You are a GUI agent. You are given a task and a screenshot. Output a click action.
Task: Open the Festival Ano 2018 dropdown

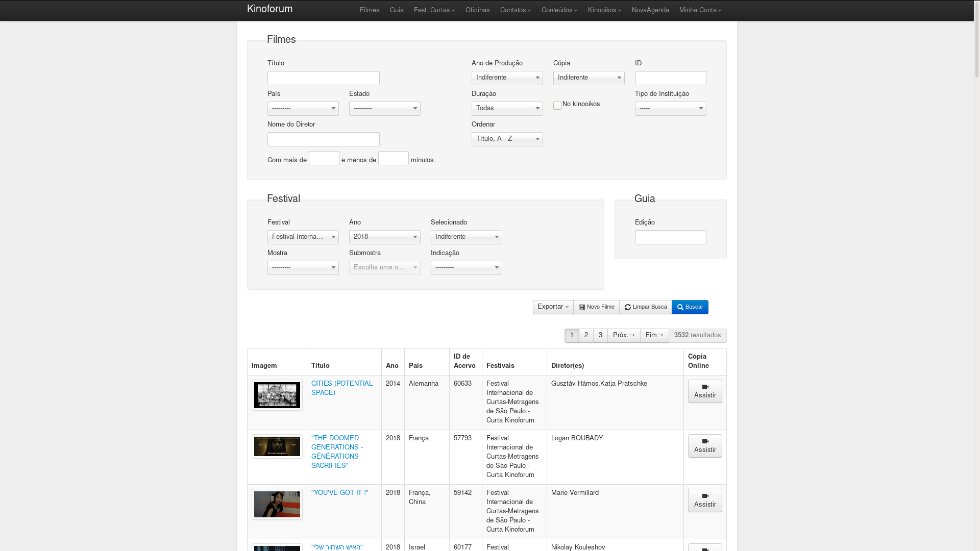[384, 237]
